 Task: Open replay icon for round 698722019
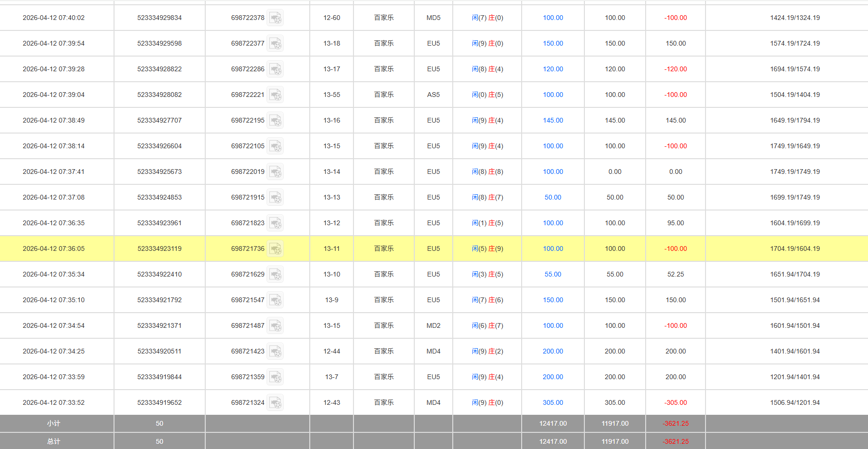[275, 172]
